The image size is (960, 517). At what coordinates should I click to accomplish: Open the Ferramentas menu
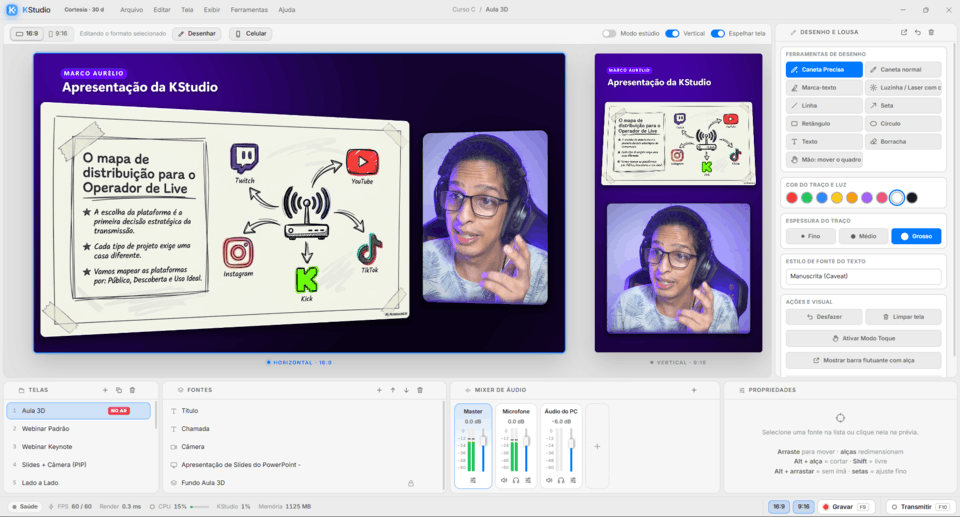(x=249, y=10)
